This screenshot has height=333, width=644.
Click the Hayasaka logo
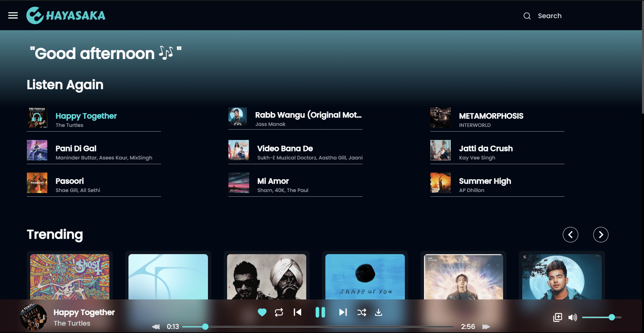[x=66, y=15]
